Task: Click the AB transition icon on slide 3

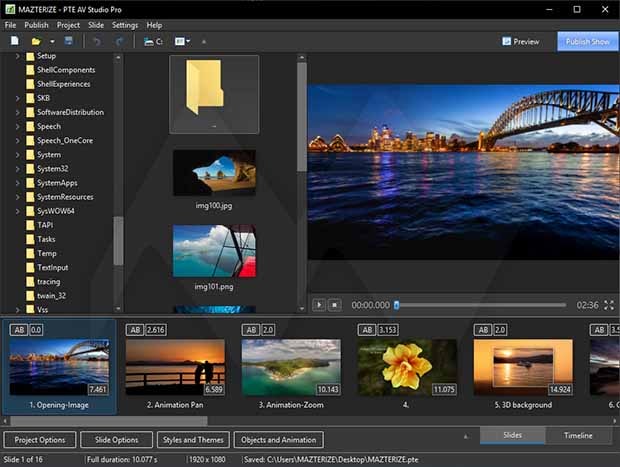Action: point(251,330)
